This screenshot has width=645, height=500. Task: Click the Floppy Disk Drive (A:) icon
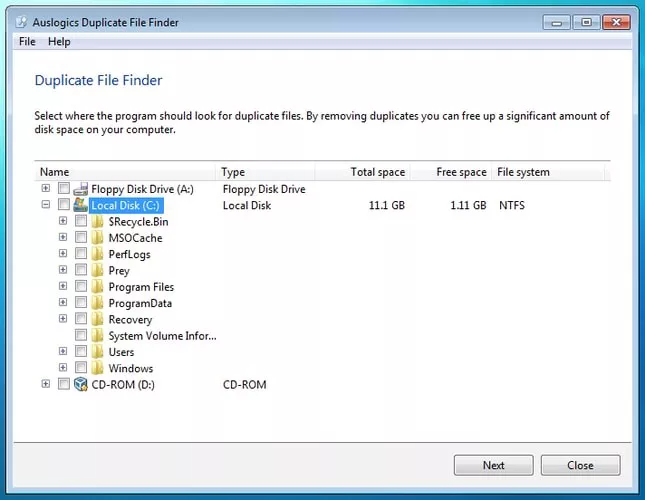80,189
